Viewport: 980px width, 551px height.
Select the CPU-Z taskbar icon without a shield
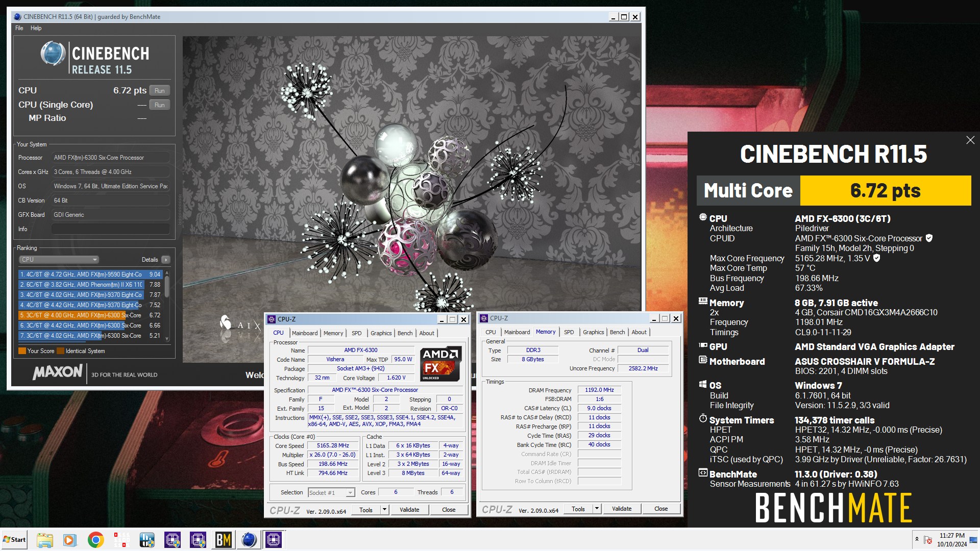274,540
